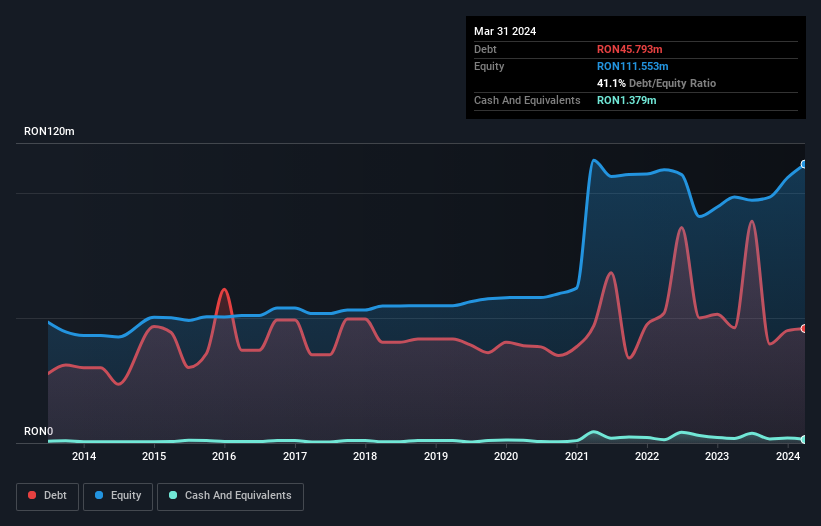This screenshot has height=526, width=821.
Task: Click the Mar 31 2024 tooltip date
Action: 505,31
